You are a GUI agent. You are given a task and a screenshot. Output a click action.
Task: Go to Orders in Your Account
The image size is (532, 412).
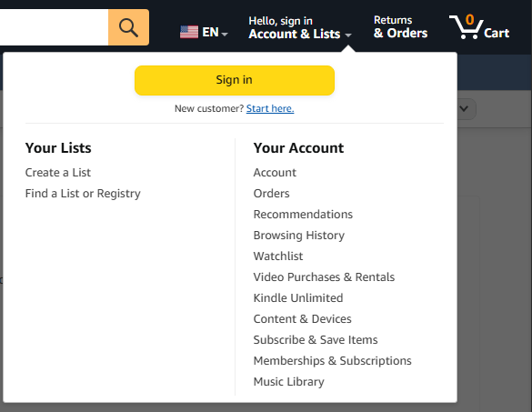coord(271,194)
